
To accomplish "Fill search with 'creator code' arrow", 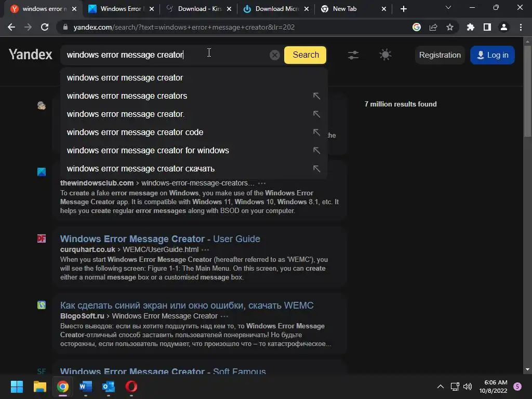I will pyautogui.click(x=316, y=132).
